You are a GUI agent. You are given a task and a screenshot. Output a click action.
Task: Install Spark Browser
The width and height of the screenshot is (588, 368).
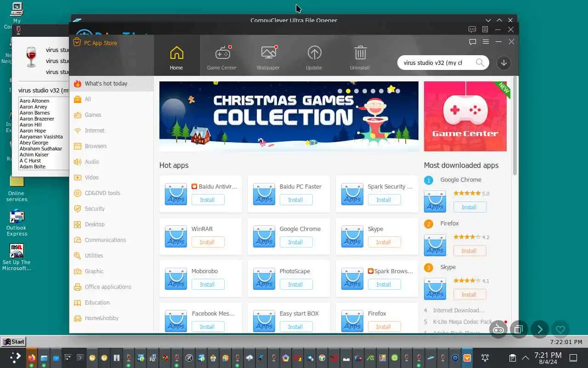point(384,284)
